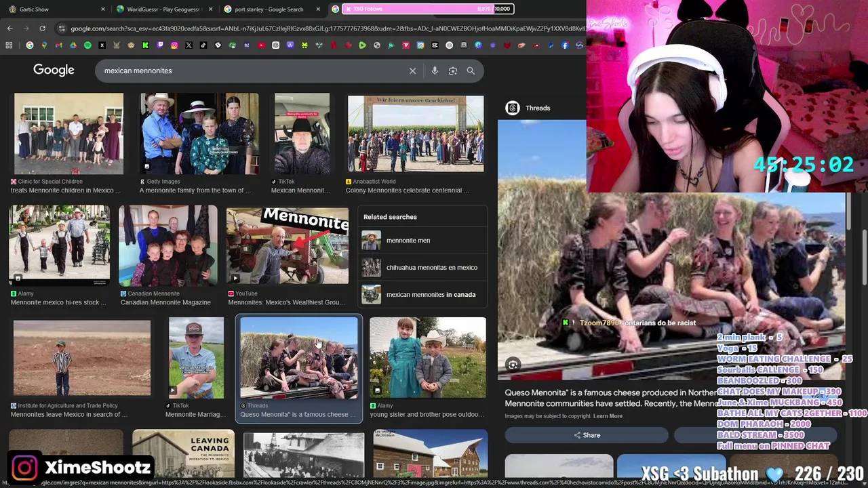Open YouTube Mexico's Wealthiest Group thumbnail
This screenshot has width=868, height=488.
(x=288, y=245)
